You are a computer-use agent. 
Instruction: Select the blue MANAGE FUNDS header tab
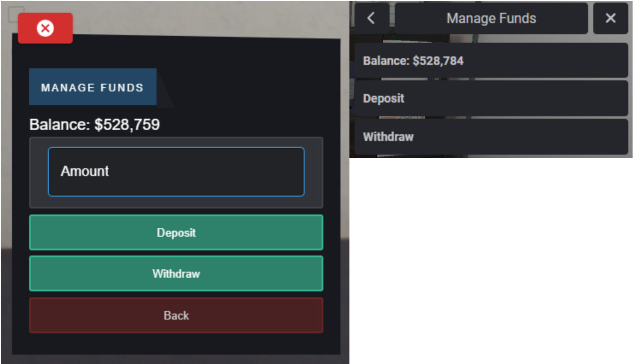(x=92, y=87)
